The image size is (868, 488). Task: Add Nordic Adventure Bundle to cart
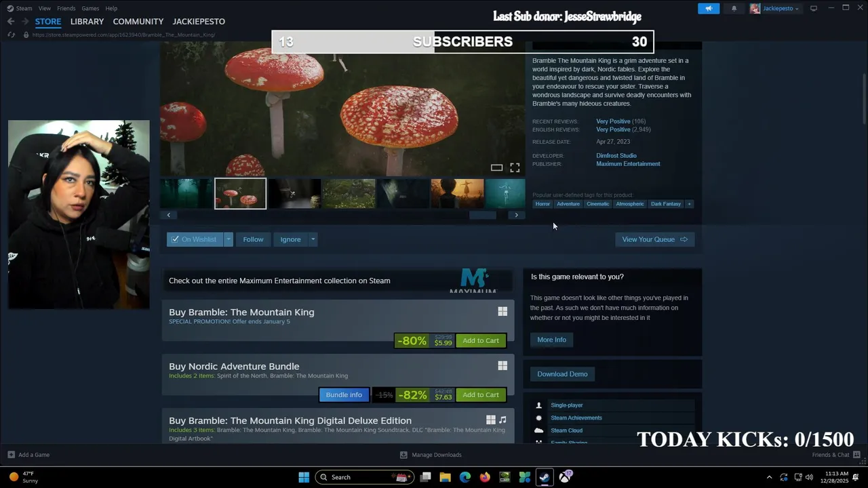(481, 395)
